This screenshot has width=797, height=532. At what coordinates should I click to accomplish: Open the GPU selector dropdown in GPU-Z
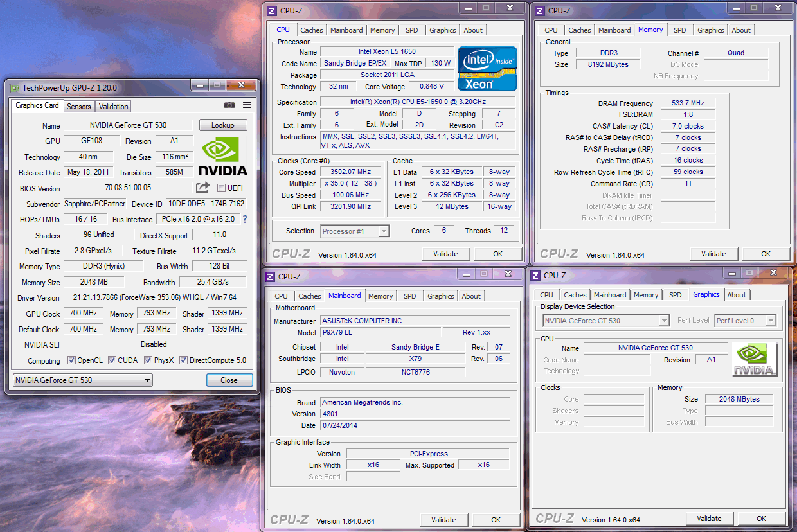(83, 380)
